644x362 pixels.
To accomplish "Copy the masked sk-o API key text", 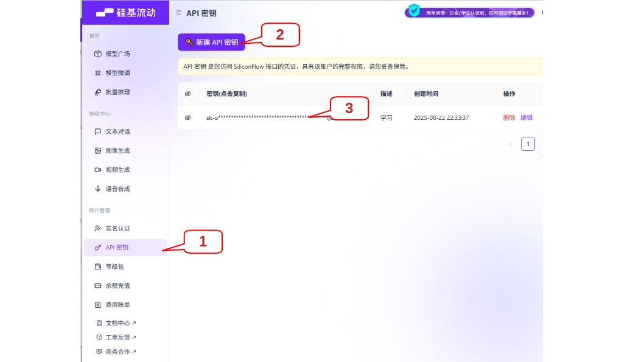I will [x=262, y=118].
